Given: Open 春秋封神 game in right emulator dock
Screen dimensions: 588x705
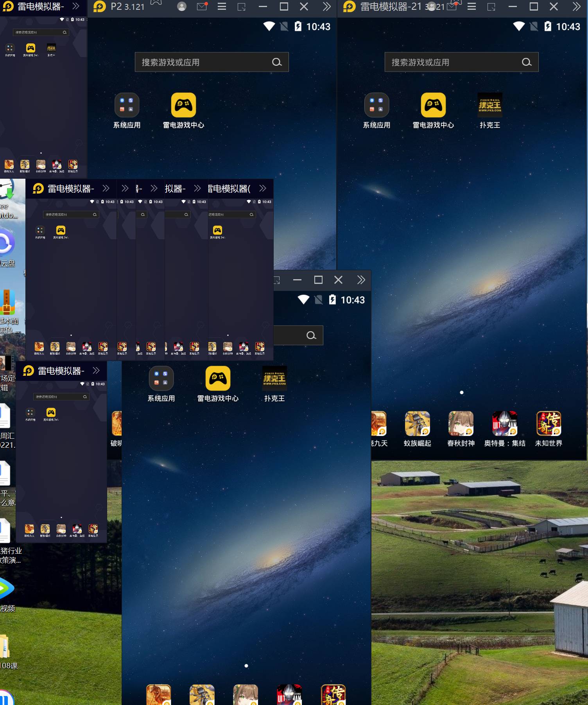Looking at the screenshot, I should tap(461, 424).
